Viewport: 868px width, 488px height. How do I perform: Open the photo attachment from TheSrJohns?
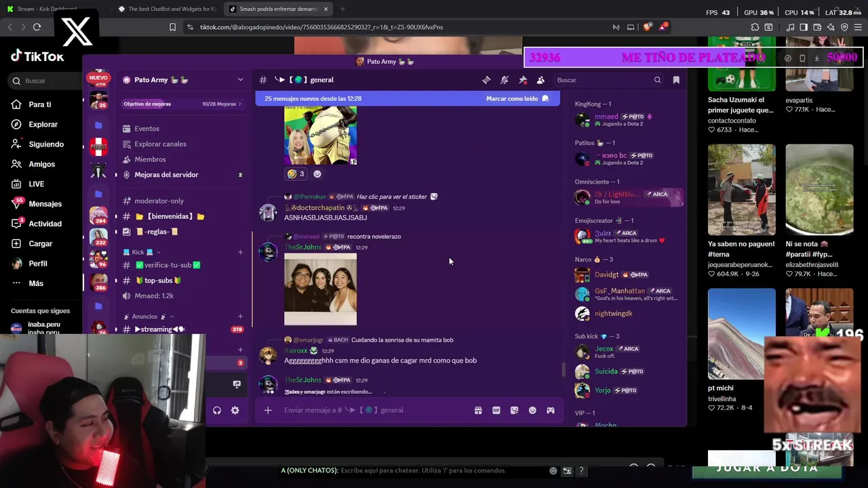tap(320, 289)
